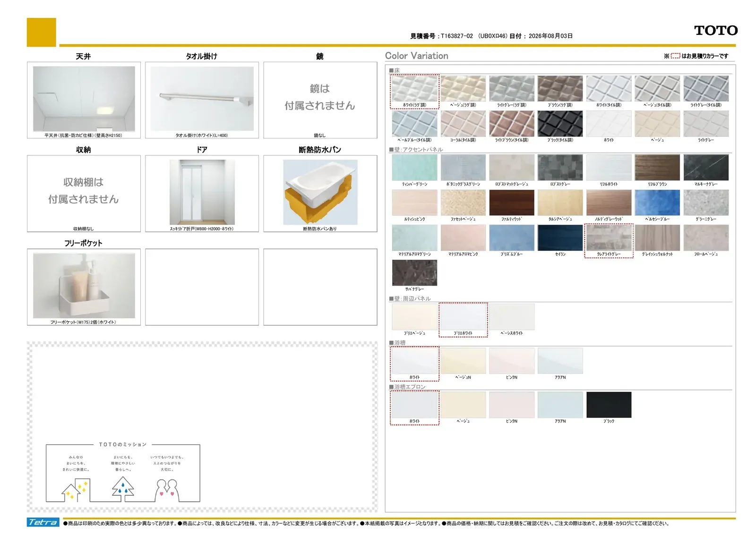Viewport: 756px width, 534px height.
Task: Select the ホワイト swatch under 浴槽
Action: [414, 361]
